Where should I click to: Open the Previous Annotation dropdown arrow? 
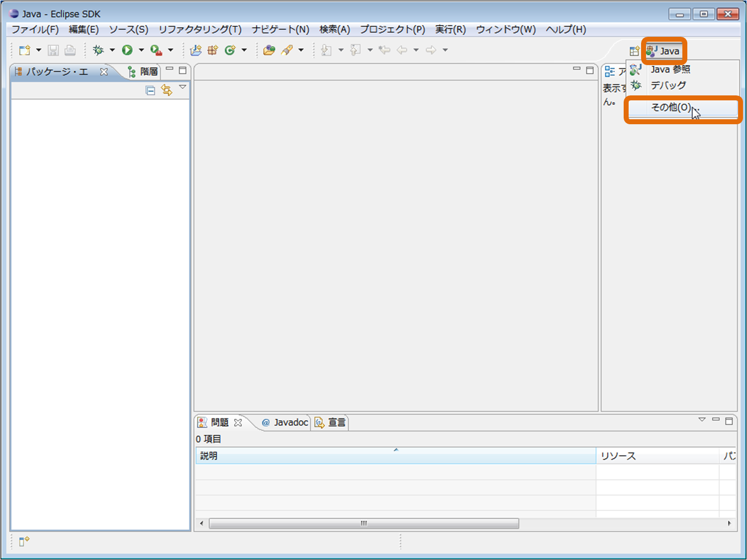click(x=370, y=50)
